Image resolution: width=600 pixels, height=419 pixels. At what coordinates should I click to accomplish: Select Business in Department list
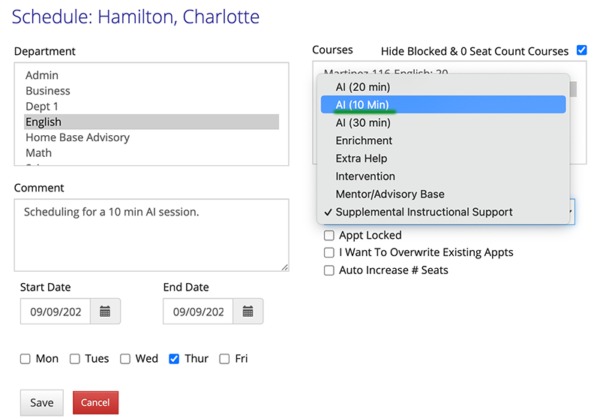tap(48, 91)
